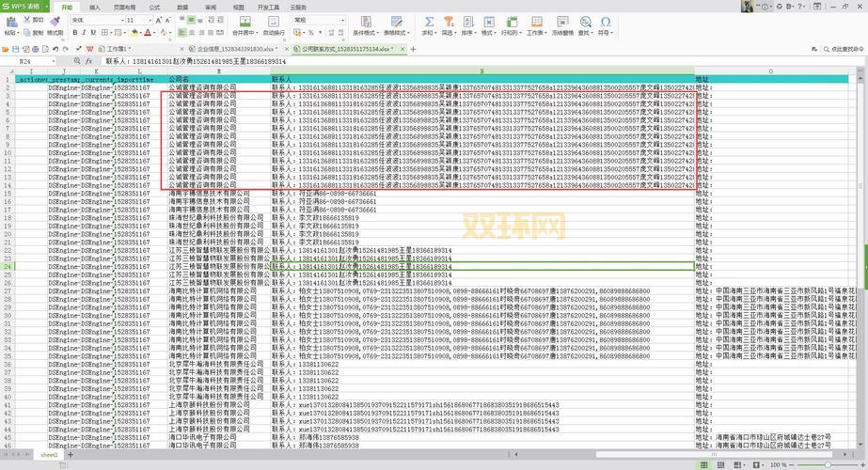Screen dimensions: 868x470
Task: Click the Wrap Text (自动换行) icon
Action: (x=274, y=21)
